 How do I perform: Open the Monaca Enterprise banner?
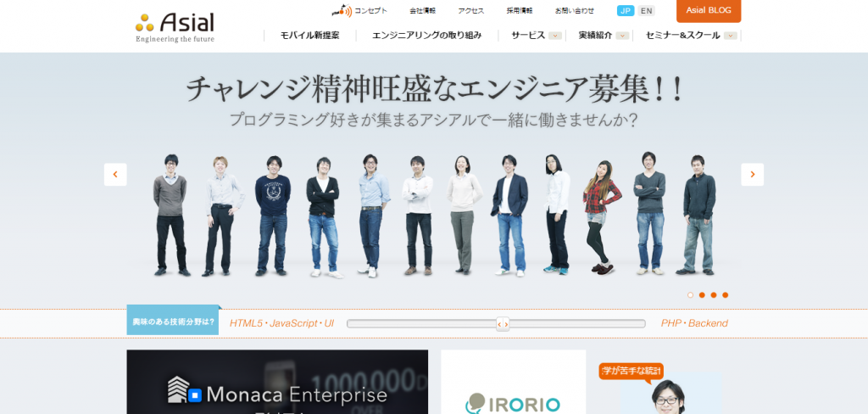click(x=277, y=382)
